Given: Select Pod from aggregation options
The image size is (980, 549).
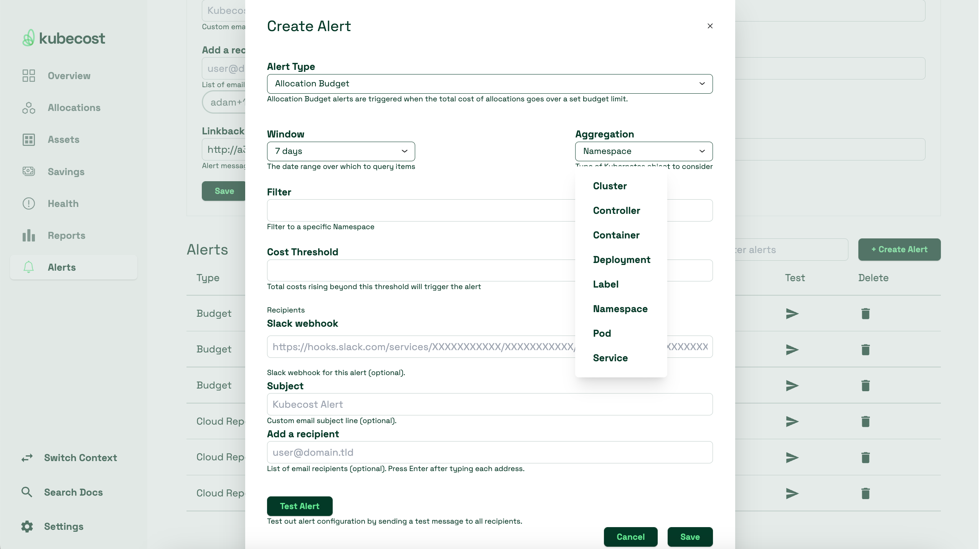Looking at the screenshot, I should tap(602, 334).
